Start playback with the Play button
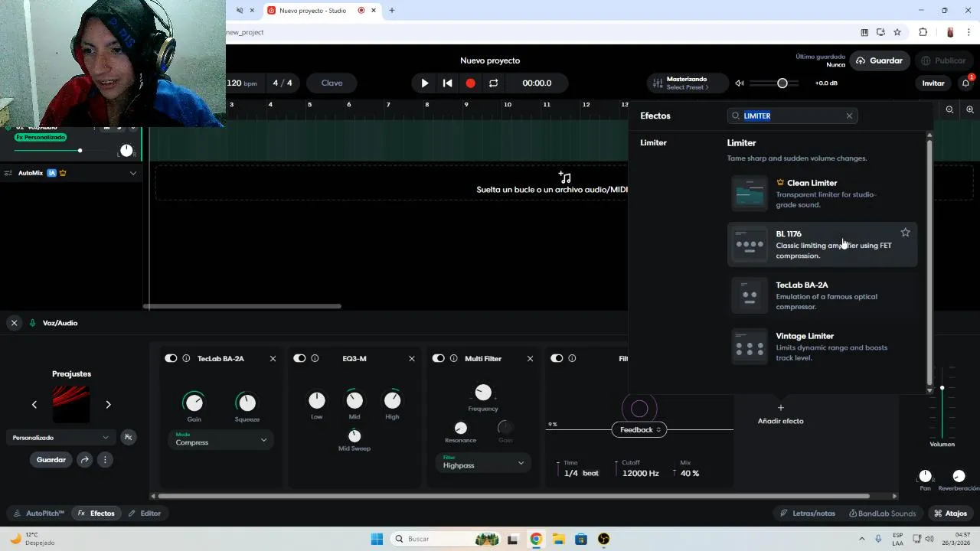 [425, 83]
